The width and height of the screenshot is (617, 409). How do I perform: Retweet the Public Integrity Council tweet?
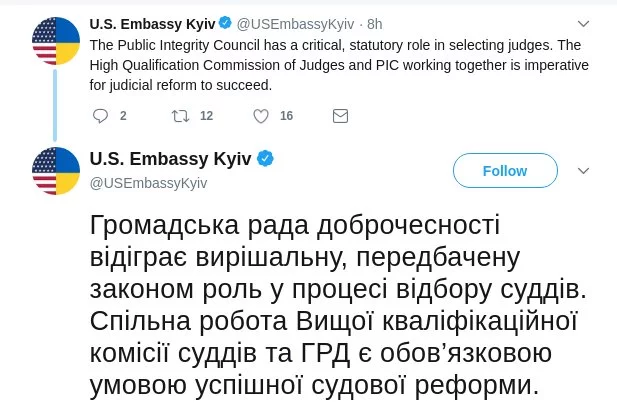[x=181, y=116]
